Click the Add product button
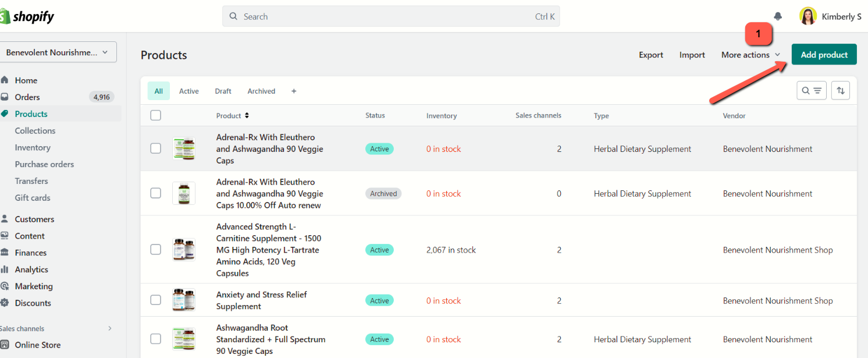The width and height of the screenshot is (868, 358). 824,54
